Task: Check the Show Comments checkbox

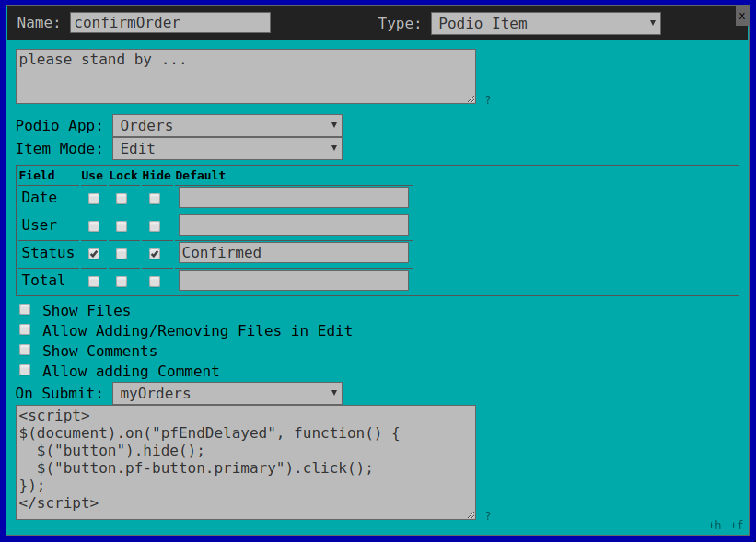Action: 25,350
